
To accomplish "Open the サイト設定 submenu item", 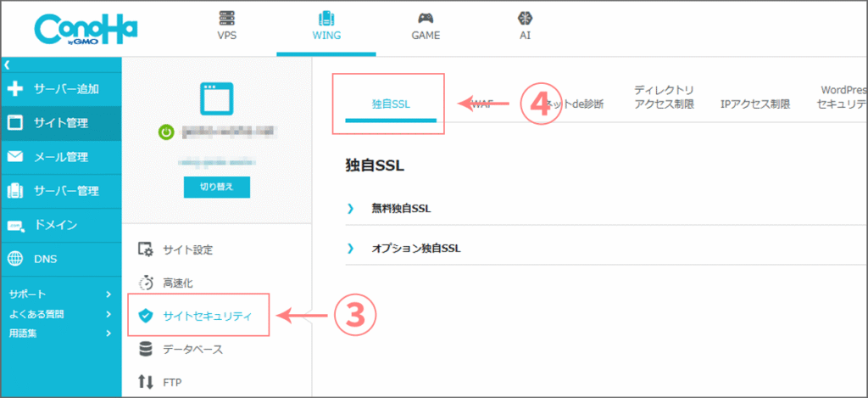I will (187, 250).
